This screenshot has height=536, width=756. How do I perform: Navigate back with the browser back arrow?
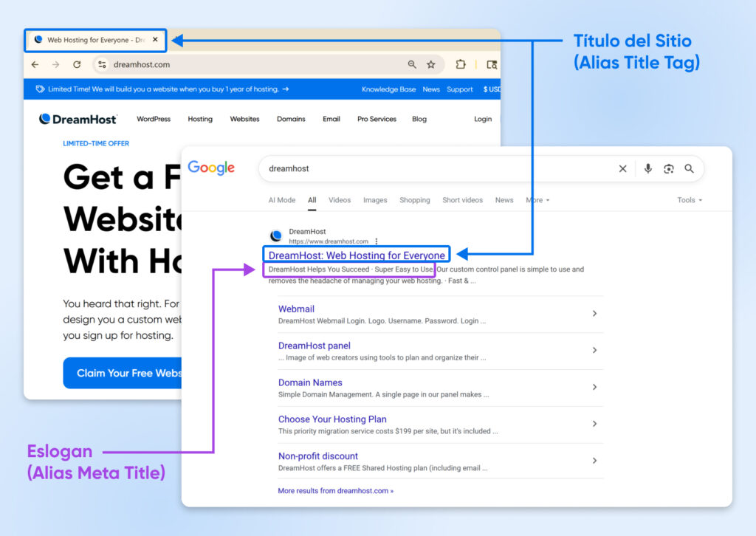click(x=35, y=65)
